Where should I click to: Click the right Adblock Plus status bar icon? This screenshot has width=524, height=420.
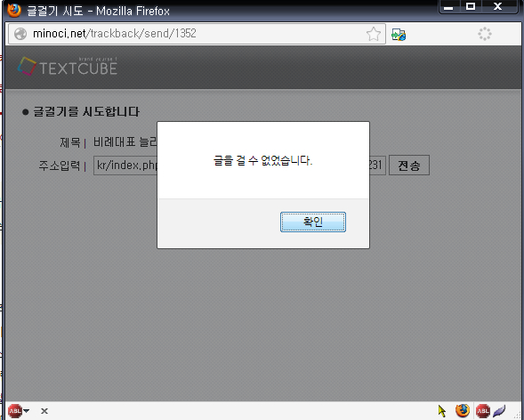(x=482, y=411)
